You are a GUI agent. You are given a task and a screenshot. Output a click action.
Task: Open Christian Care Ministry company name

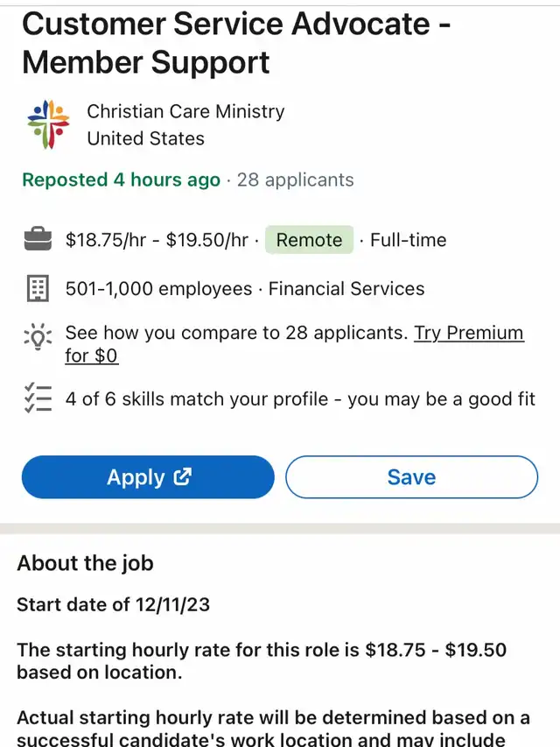tap(185, 112)
